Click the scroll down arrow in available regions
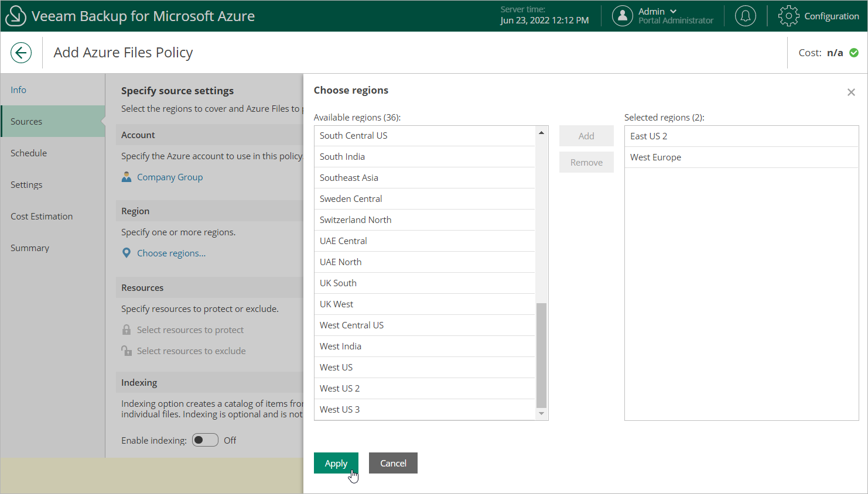 tap(541, 414)
